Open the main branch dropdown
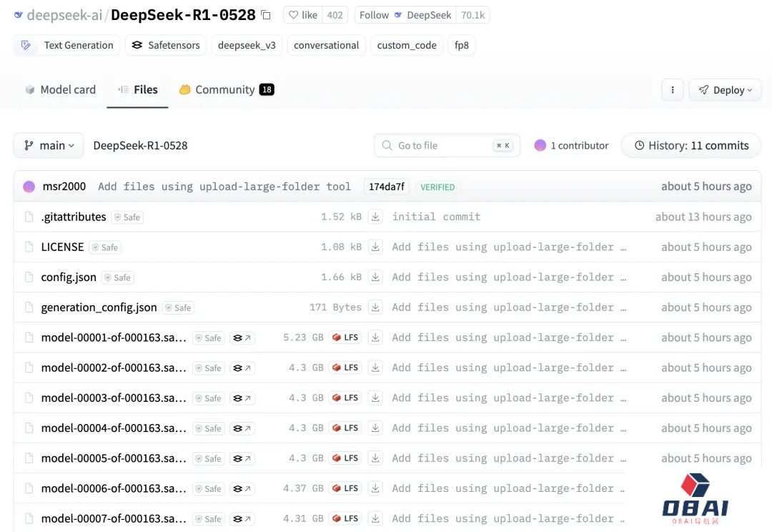This screenshot has width=772, height=532. (x=49, y=146)
